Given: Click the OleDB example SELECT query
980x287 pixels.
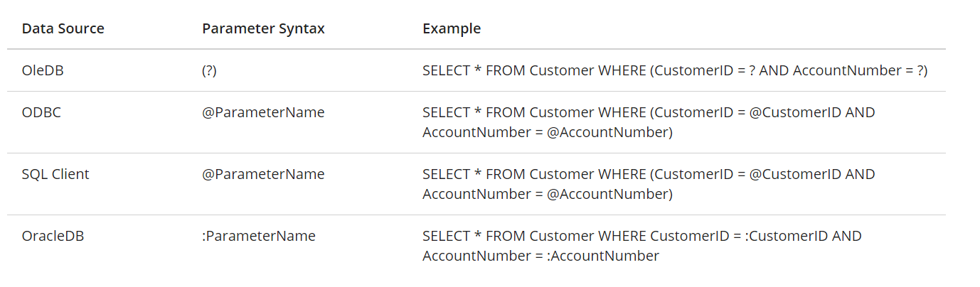Looking at the screenshot, I should click(675, 70).
